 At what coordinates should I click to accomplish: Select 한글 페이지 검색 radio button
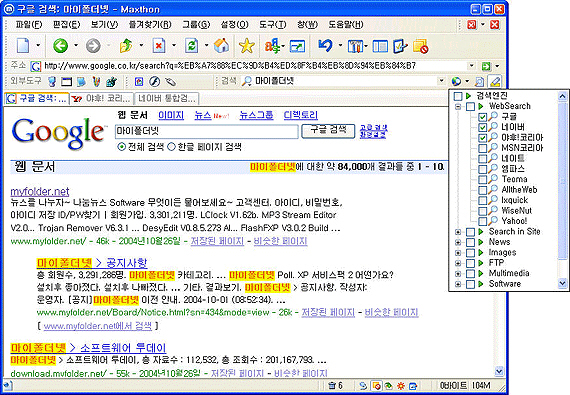coord(171,147)
